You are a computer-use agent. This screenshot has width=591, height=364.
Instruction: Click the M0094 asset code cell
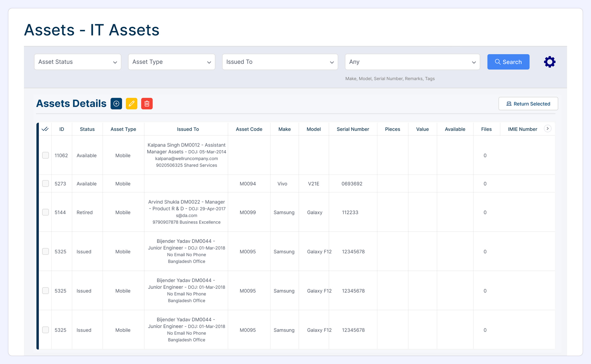tap(248, 184)
